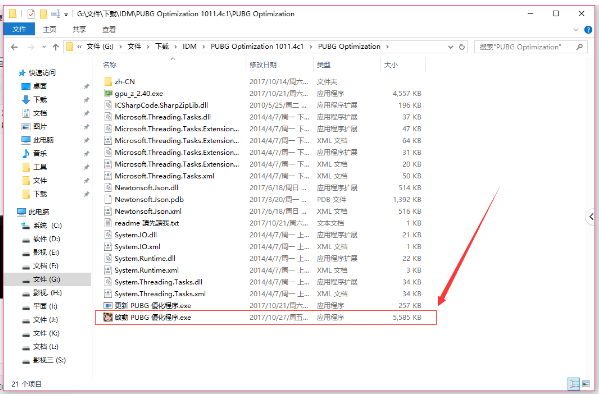Switch to details view layout
The height and width of the screenshot is (394, 599).
tap(574, 383)
